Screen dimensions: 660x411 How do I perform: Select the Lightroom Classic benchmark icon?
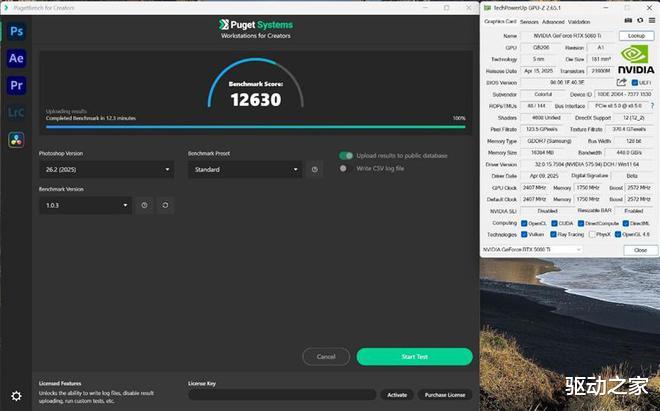(x=16, y=112)
